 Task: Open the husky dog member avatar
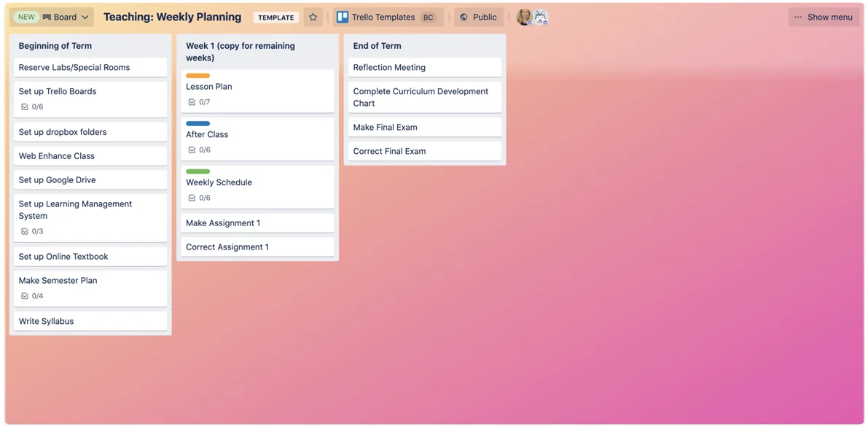[x=540, y=18]
